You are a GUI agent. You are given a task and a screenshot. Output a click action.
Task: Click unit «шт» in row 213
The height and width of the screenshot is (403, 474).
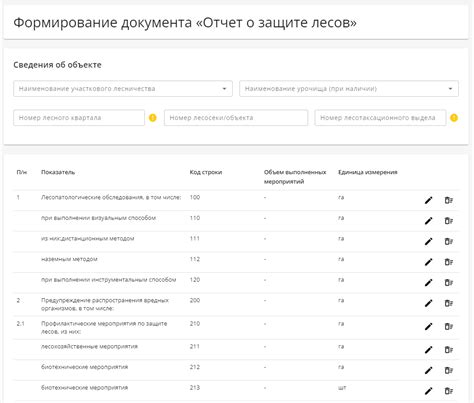pos(342,388)
